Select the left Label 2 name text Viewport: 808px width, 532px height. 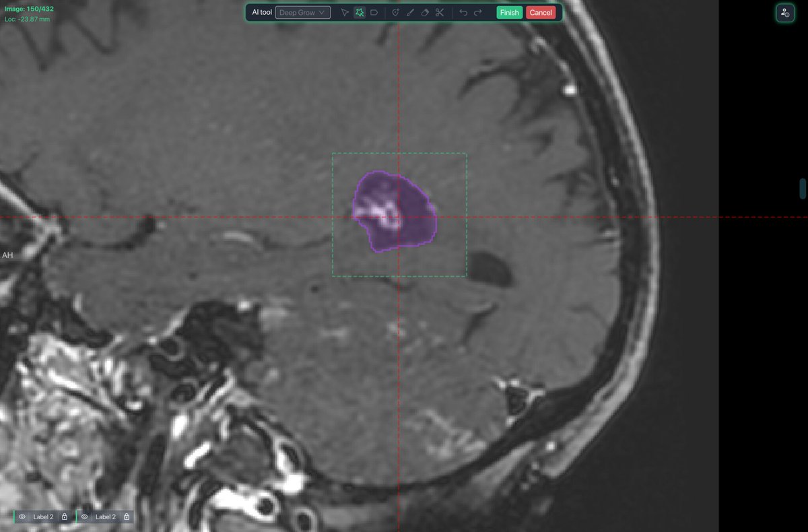click(x=43, y=517)
